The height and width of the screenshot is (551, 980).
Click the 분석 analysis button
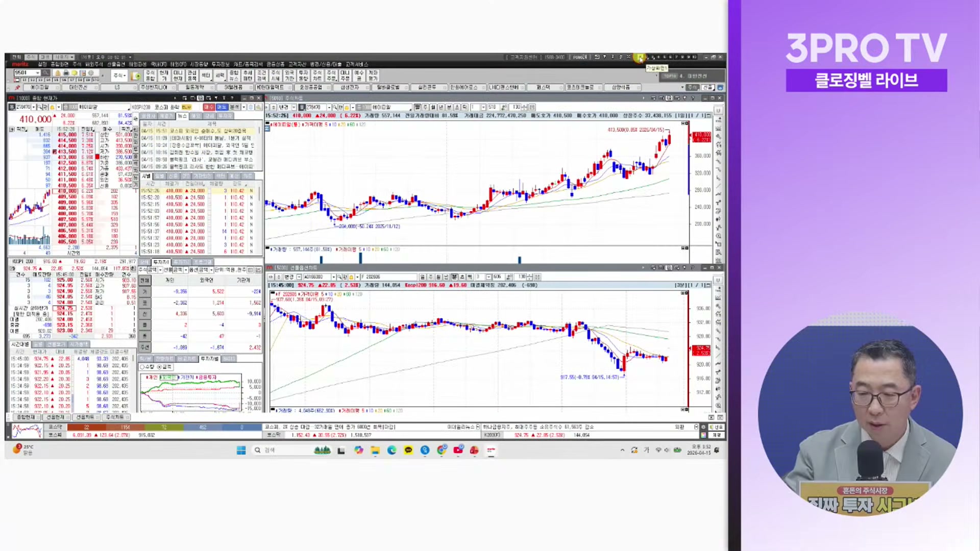pos(234,107)
